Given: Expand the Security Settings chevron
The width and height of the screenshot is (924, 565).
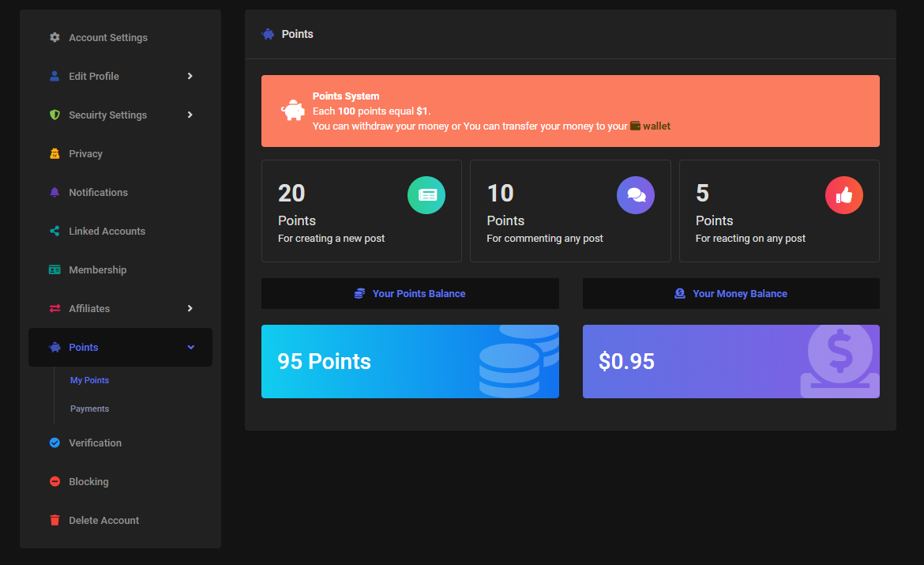Looking at the screenshot, I should coord(190,115).
